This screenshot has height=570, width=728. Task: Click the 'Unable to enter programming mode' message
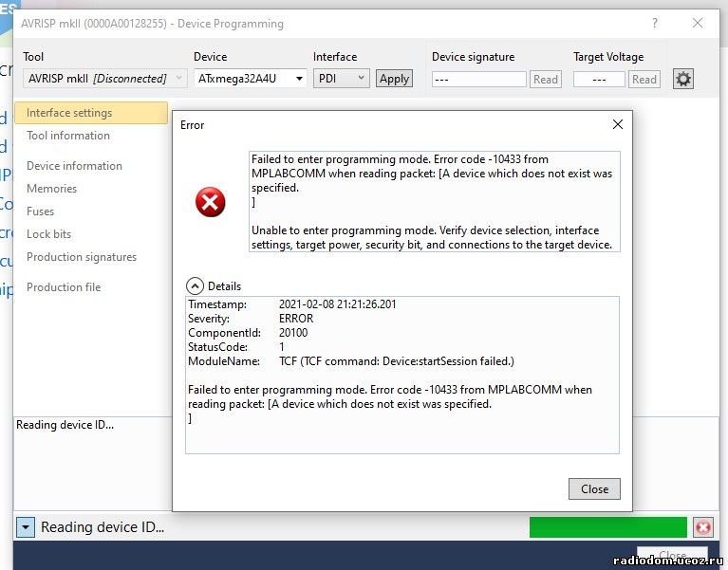432,237
